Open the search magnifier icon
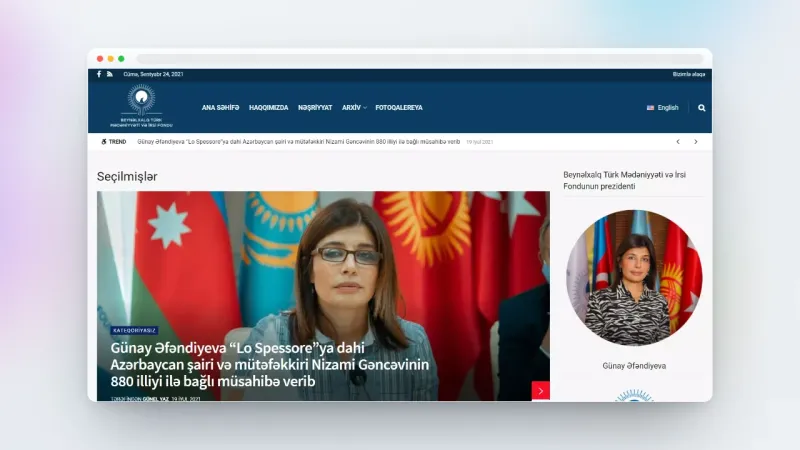 [702, 108]
